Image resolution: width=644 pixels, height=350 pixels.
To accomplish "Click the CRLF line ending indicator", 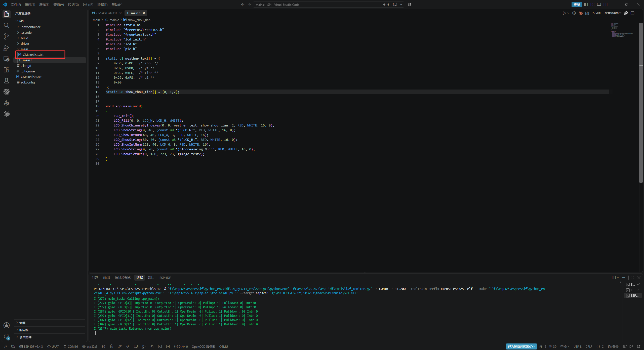I will pos(589,346).
